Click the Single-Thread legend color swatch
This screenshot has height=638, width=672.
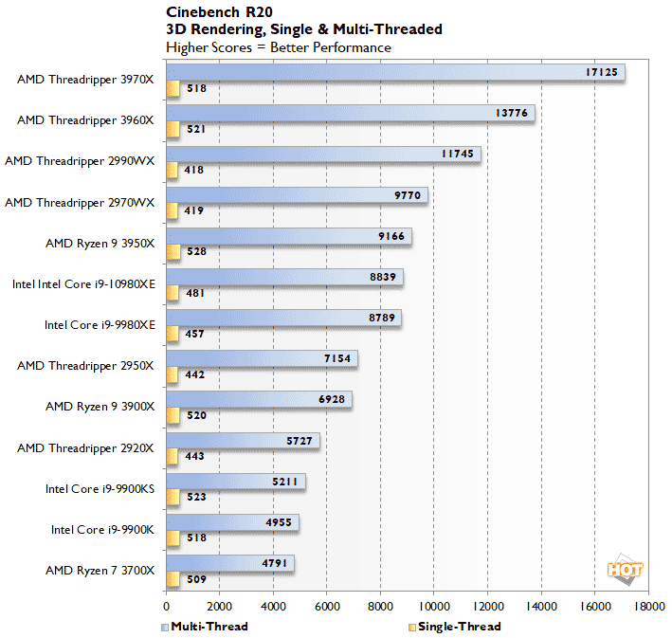(x=412, y=628)
